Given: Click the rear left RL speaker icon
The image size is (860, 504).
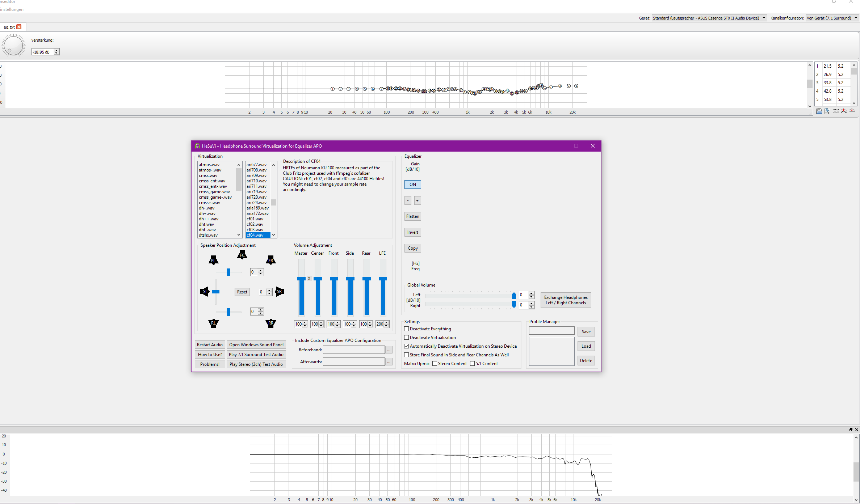Looking at the screenshot, I should [214, 323].
